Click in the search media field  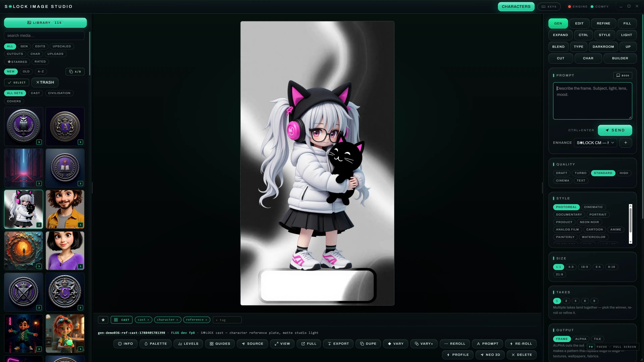44,36
